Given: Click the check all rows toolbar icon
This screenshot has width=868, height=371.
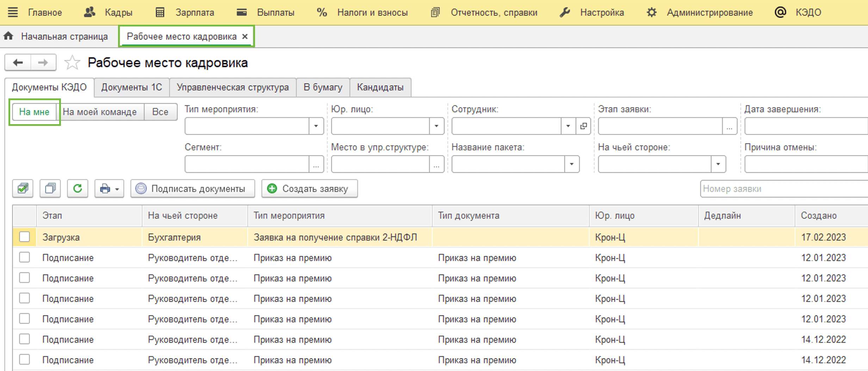Looking at the screenshot, I should point(23,189).
